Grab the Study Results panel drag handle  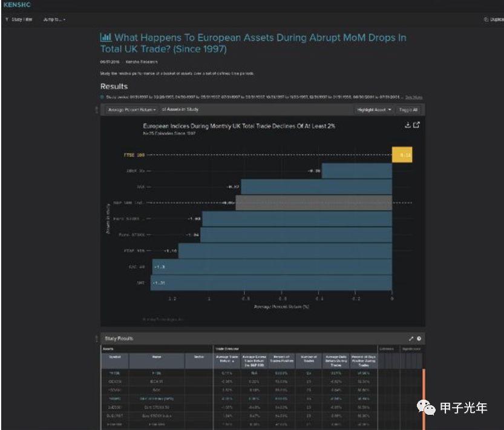point(96,339)
